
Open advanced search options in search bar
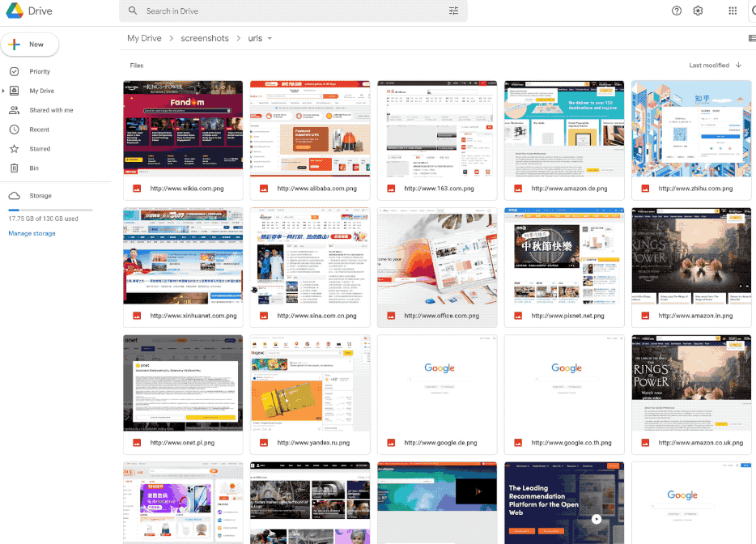coord(454,11)
